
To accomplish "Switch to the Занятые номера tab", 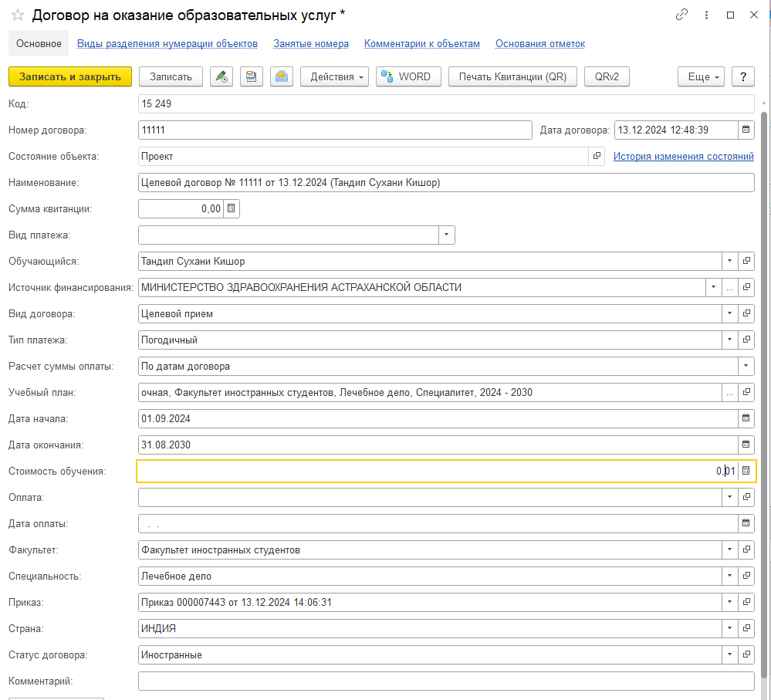I will click(x=310, y=44).
